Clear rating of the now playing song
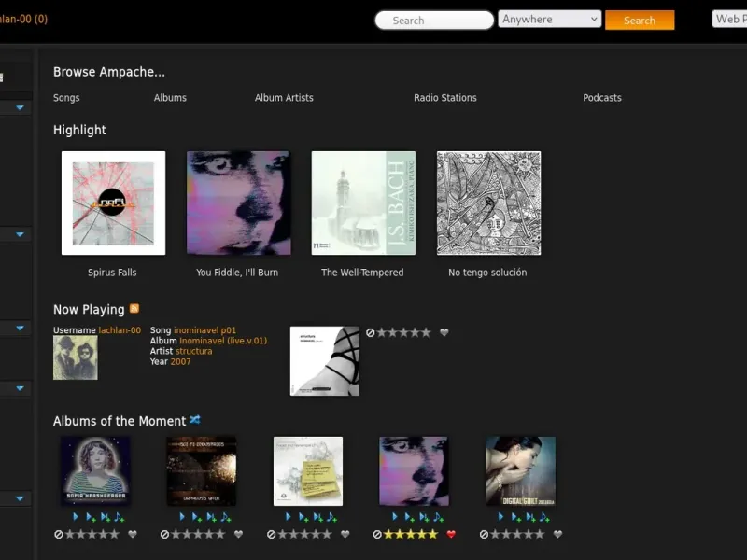 click(370, 333)
